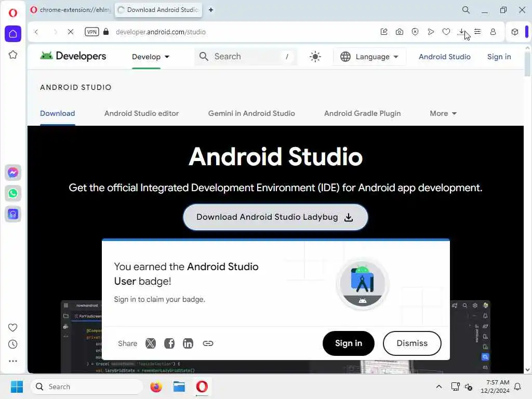The width and height of the screenshot is (532, 399).
Task: Click the site Search field
Action: [x=246, y=56]
